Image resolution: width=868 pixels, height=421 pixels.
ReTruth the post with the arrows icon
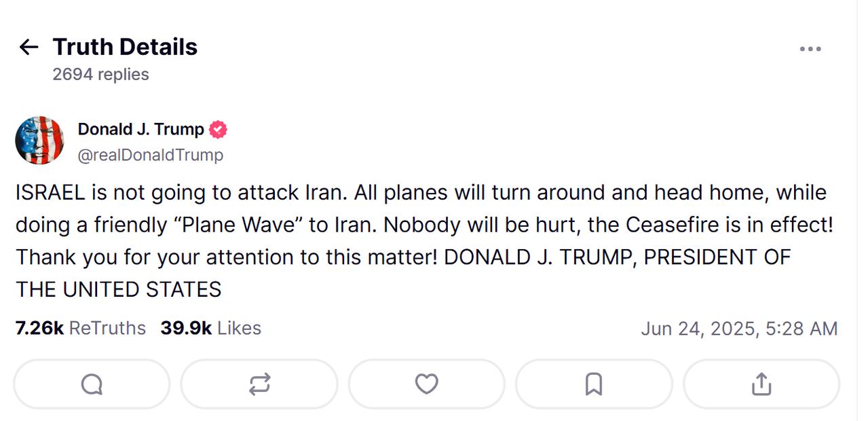tap(259, 384)
